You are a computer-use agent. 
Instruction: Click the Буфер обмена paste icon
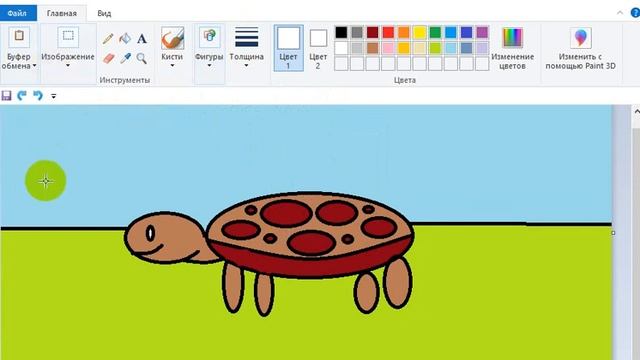click(x=19, y=37)
